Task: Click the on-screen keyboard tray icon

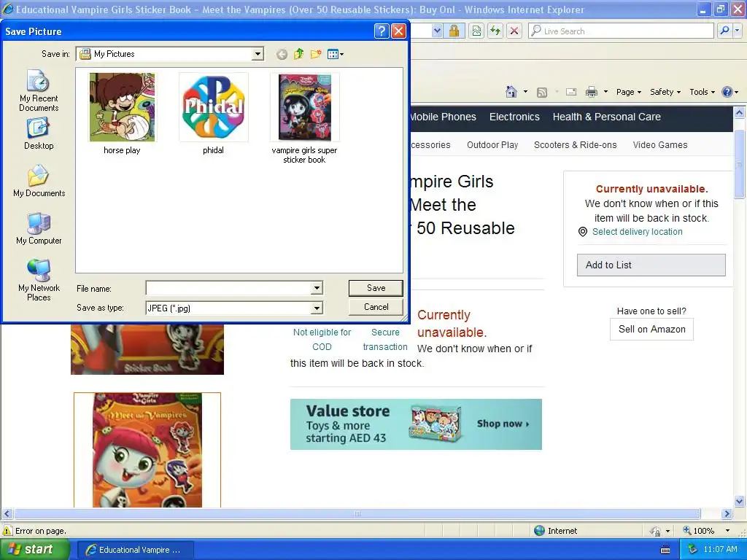Action: click(665, 550)
